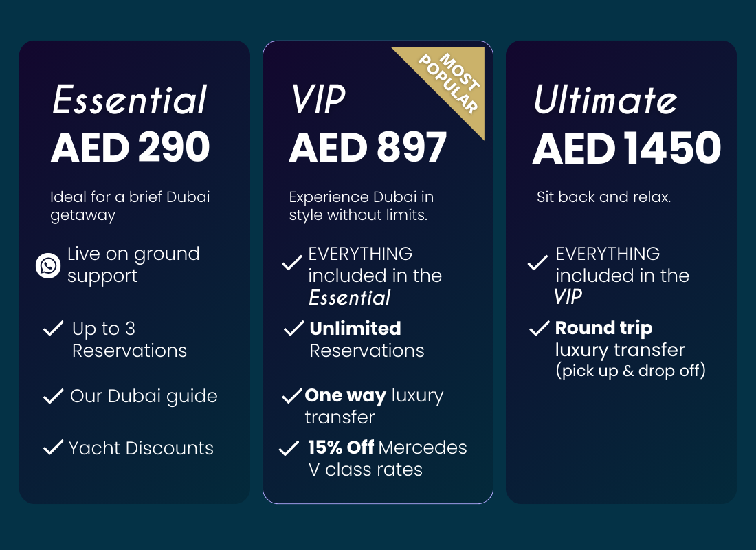Click checkmark next to Unlimited Reservations

pos(293,329)
